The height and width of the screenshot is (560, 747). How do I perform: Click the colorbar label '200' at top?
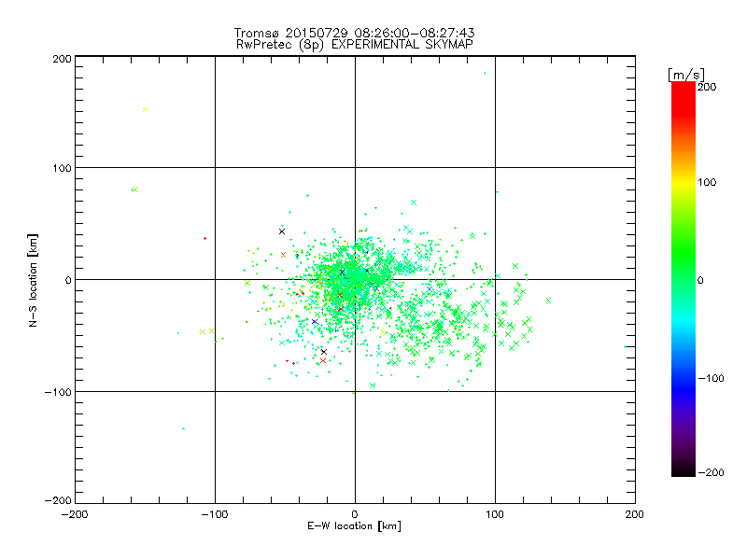(x=707, y=87)
